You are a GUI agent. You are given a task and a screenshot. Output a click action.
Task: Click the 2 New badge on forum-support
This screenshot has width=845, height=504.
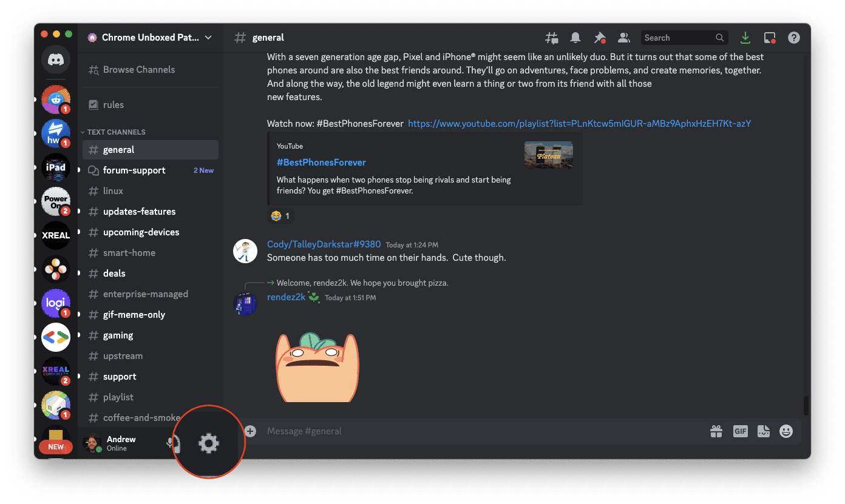tap(204, 170)
